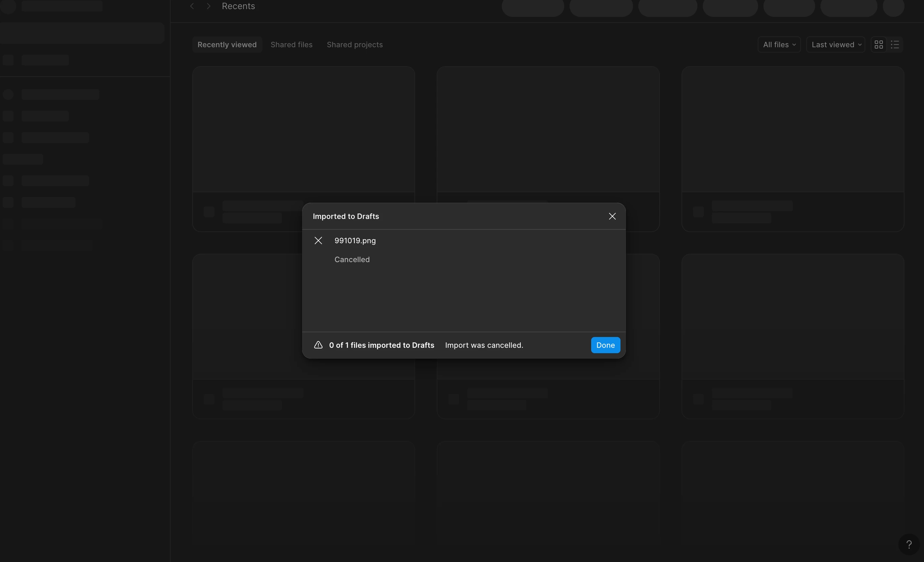Navigate back with the left chevron

(x=192, y=6)
